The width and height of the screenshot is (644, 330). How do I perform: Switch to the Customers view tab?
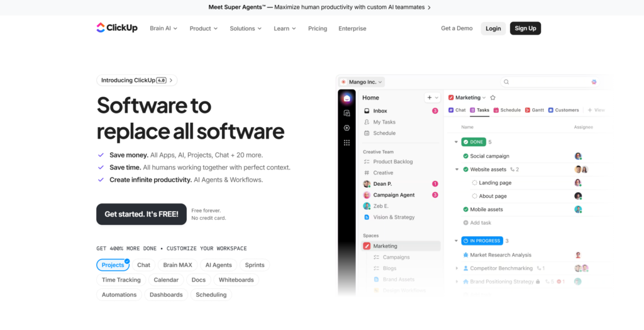click(x=564, y=110)
